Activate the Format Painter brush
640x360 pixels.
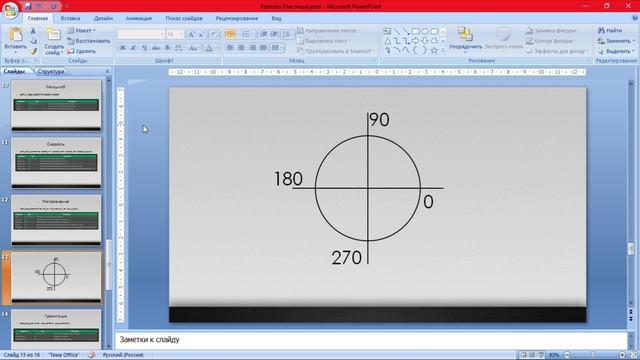33,51
